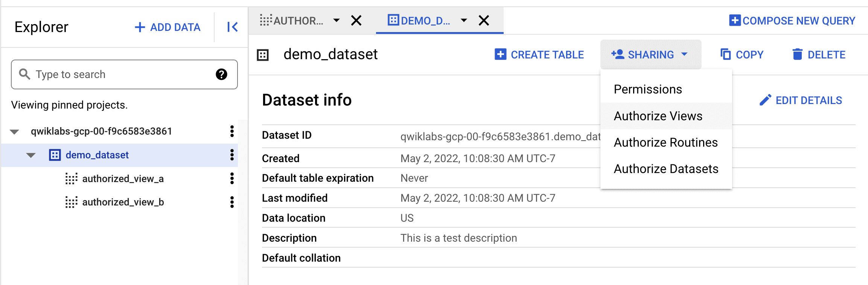868x285 pixels.
Task: Close the AUTHOR... view tab
Action: point(356,20)
